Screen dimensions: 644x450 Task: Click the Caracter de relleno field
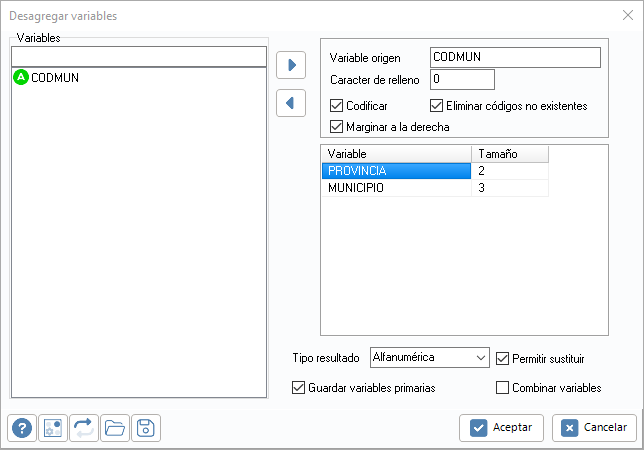pyautogui.click(x=462, y=79)
